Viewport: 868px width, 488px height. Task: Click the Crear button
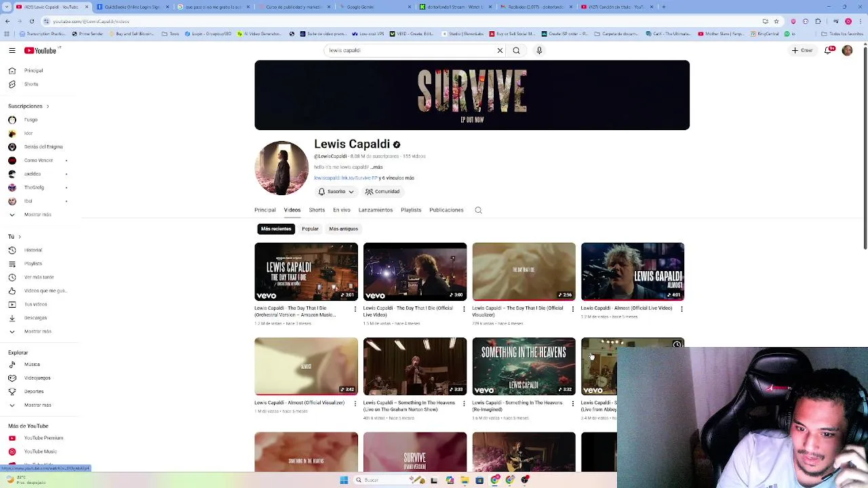pyautogui.click(x=802, y=50)
